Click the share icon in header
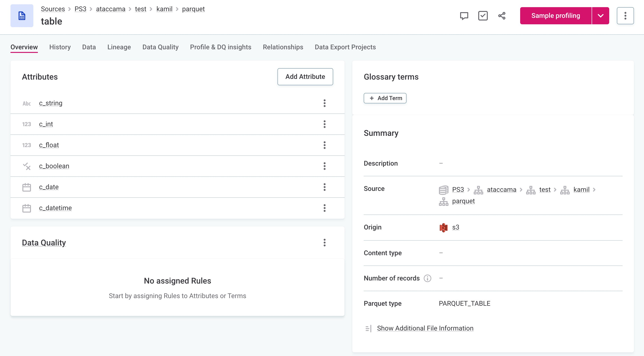 [502, 16]
